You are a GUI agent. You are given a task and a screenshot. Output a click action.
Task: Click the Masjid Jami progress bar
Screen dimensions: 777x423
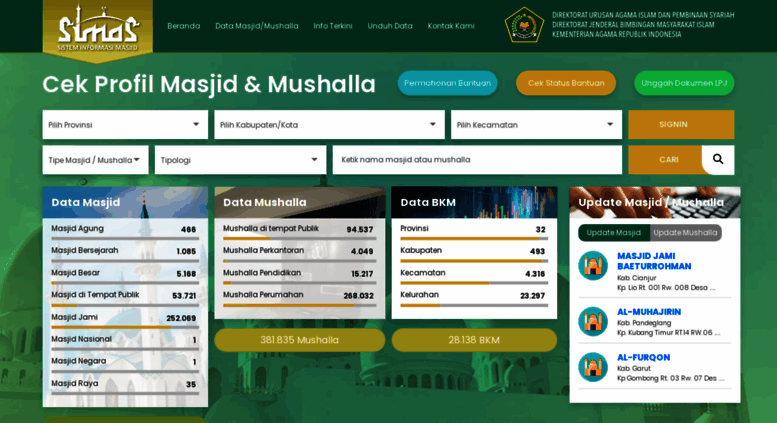click(x=125, y=327)
